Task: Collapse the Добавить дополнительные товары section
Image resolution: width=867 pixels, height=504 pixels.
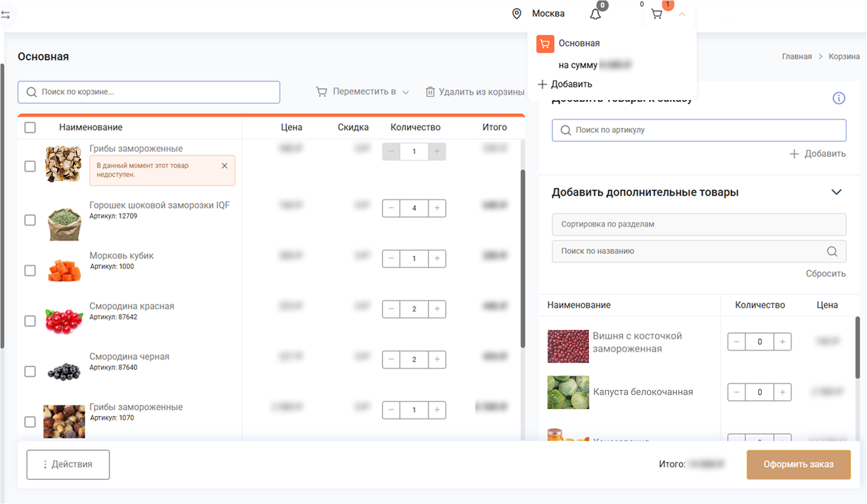Action: [x=836, y=192]
